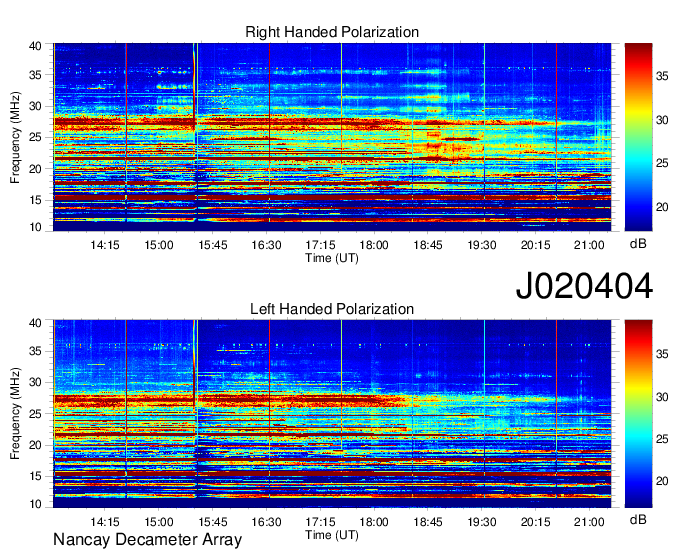This screenshot has height=552, width=680.
Task: Click the "Left Handed Polarization" plot title
Action: 332,309
